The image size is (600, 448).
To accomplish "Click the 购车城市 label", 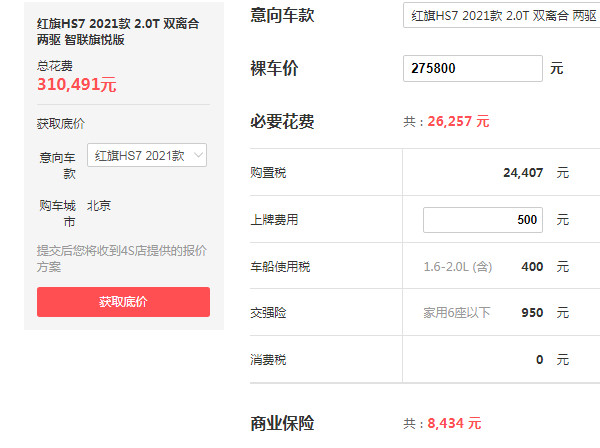I will (x=57, y=213).
